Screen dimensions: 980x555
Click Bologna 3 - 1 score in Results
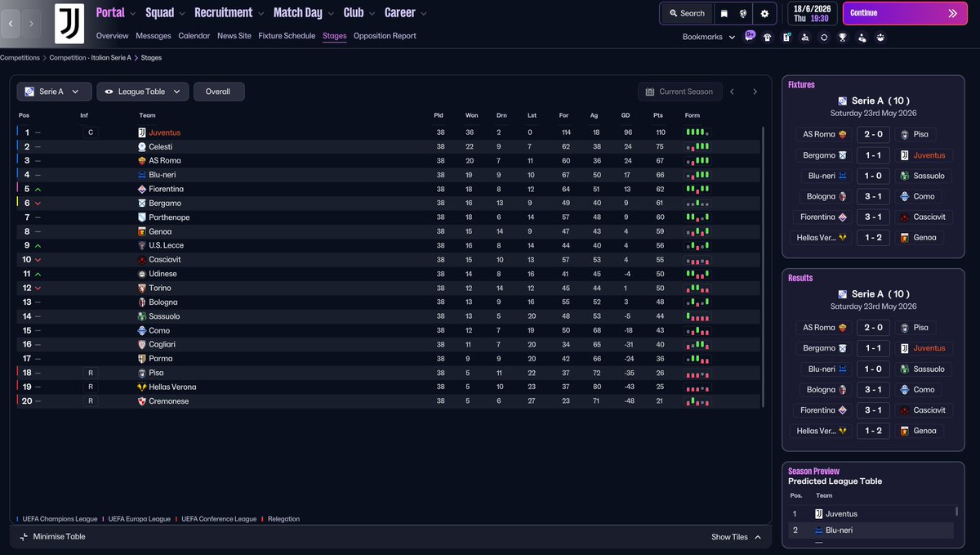[x=874, y=390]
